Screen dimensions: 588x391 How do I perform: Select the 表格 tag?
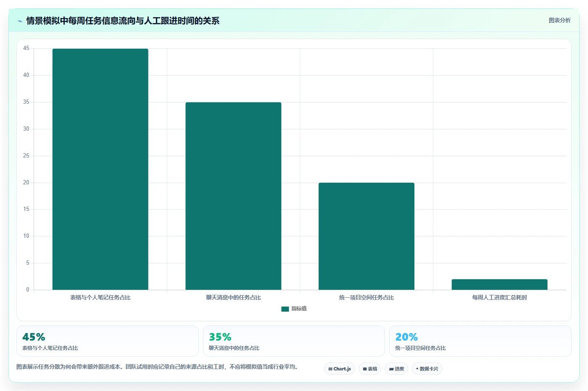click(370, 369)
